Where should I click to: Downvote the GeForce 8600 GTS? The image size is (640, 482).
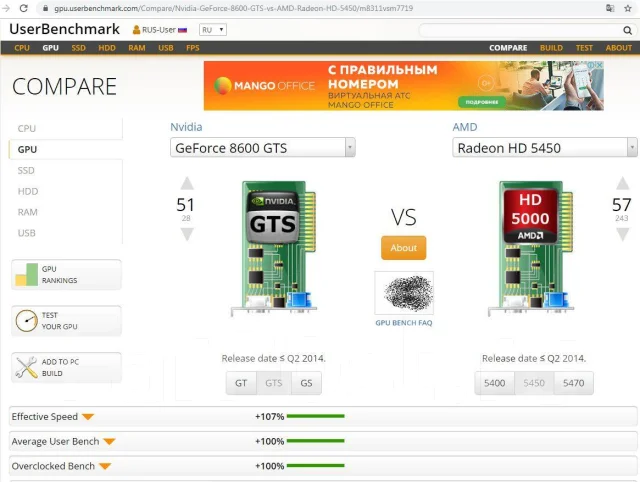click(187, 234)
